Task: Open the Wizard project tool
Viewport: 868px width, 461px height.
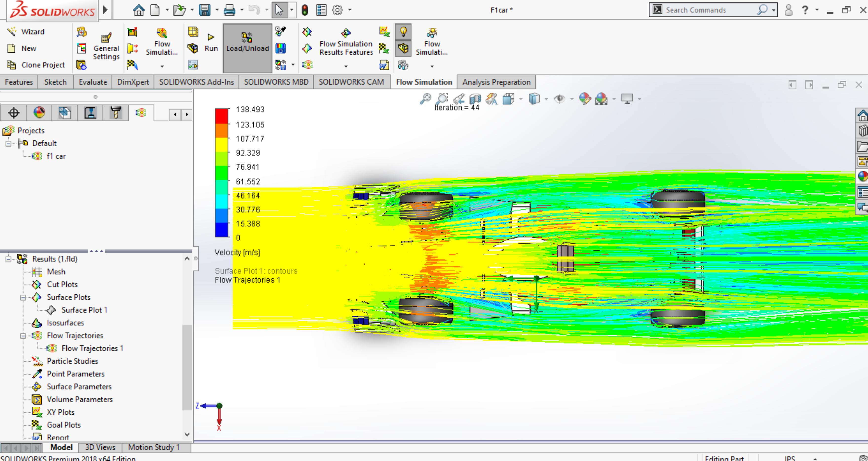Action: click(x=26, y=32)
